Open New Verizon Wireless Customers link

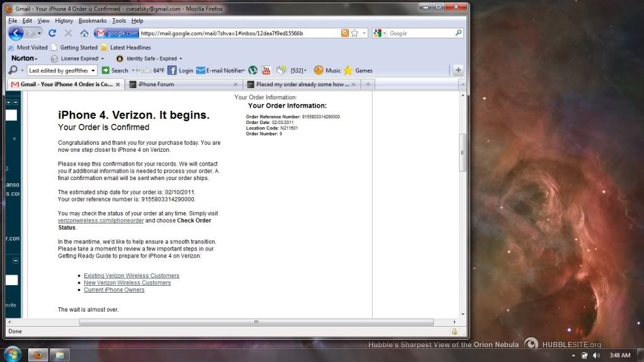tap(127, 283)
